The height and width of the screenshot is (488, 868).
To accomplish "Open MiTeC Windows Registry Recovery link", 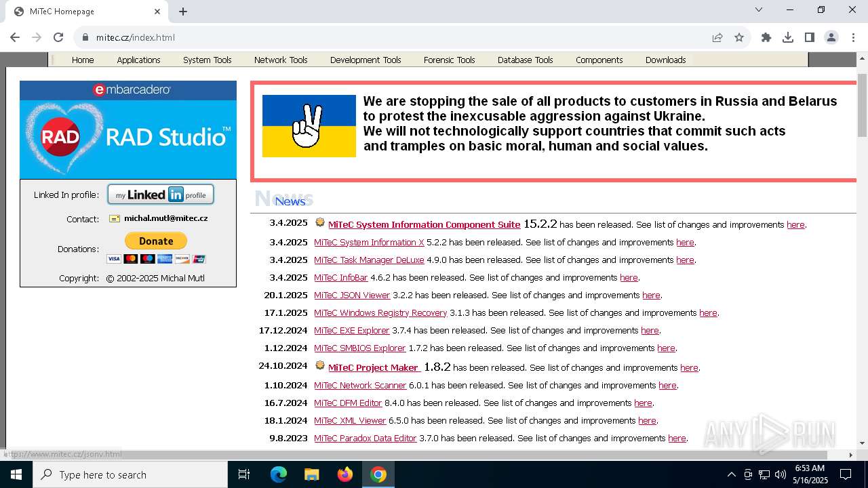I will [x=380, y=312].
